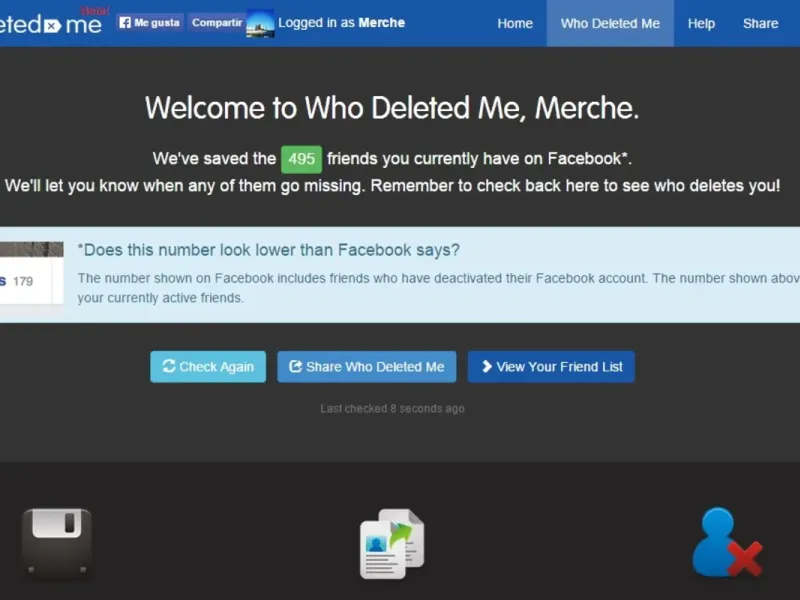
Task: Click the green 495 friends count badge
Action: (302, 159)
